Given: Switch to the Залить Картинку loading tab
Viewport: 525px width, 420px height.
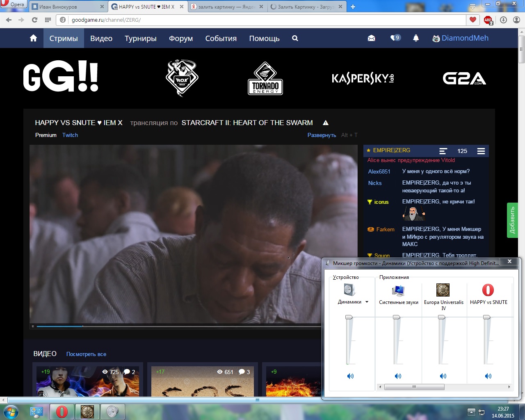Looking at the screenshot, I should pos(306,7).
